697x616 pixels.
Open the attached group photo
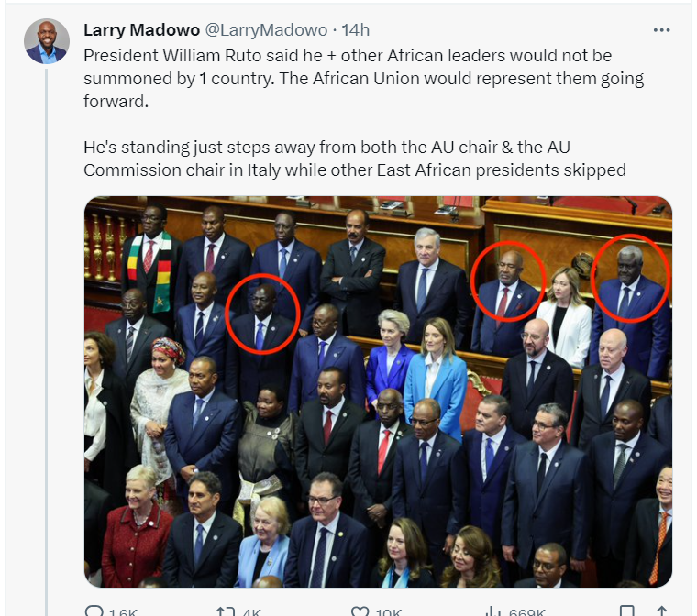pos(378,391)
